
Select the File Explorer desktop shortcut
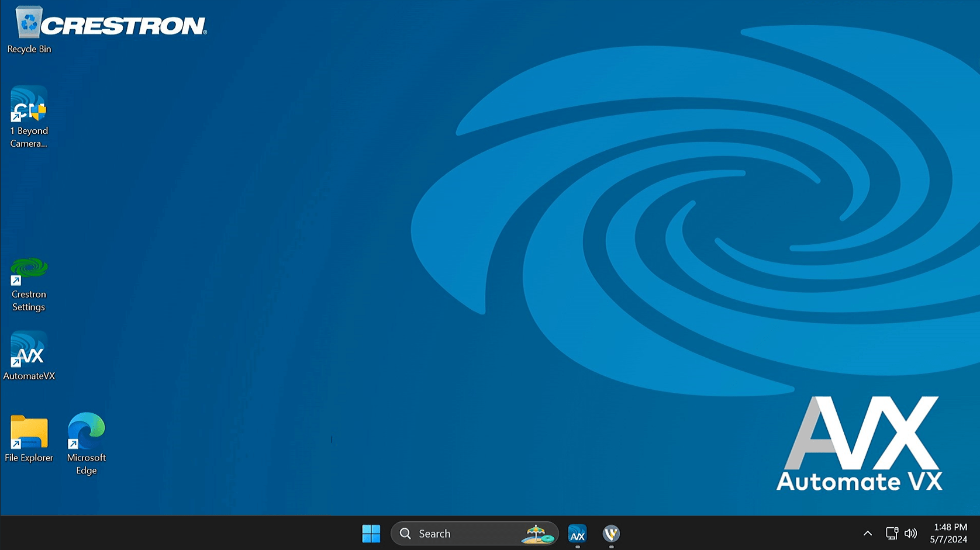click(29, 438)
